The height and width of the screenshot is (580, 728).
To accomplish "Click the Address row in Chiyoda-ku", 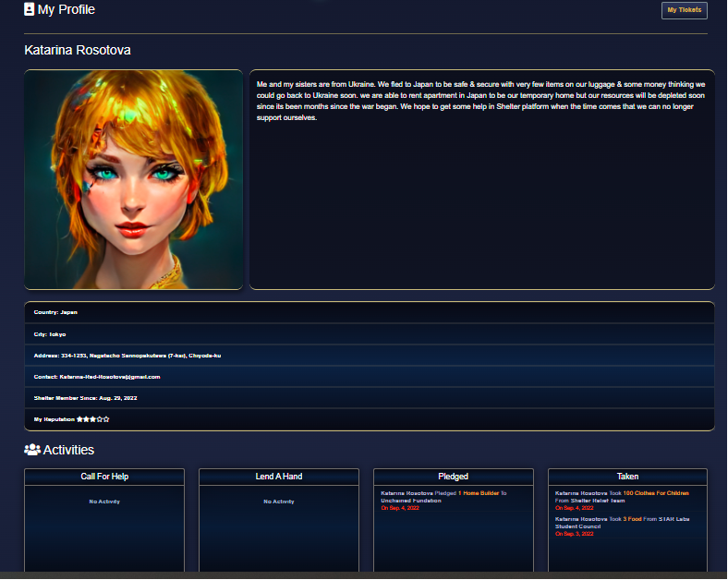I will pos(370,356).
